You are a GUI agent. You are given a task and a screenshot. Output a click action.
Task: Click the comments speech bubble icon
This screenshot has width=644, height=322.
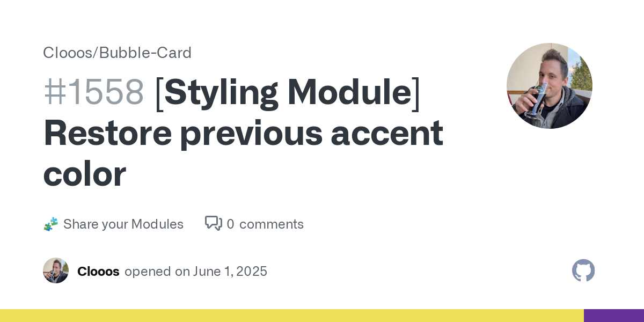tap(214, 223)
